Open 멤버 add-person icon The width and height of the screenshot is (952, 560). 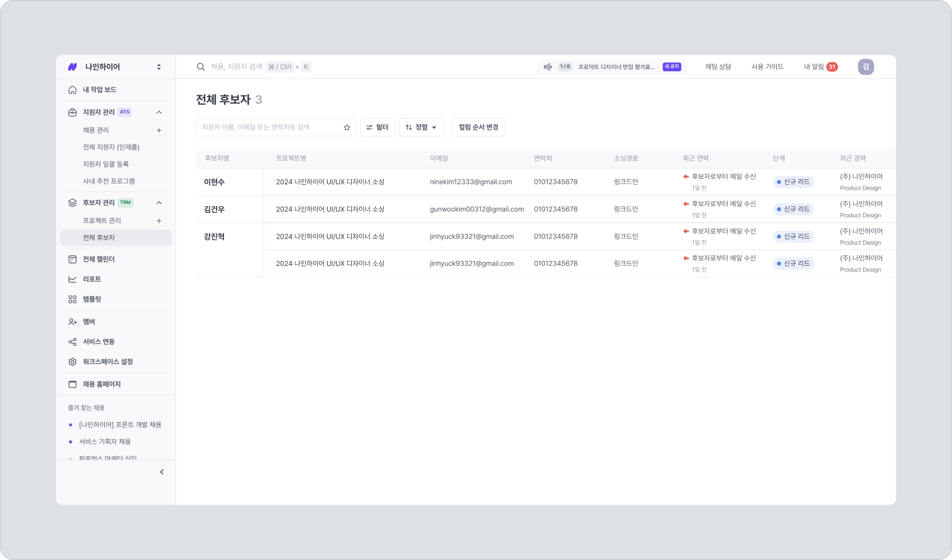click(72, 321)
